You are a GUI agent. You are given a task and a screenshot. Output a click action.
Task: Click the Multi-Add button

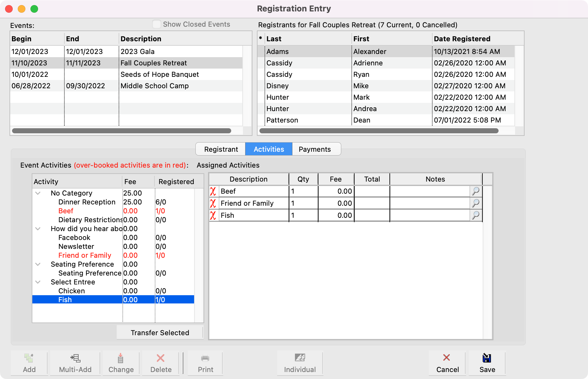click(x=75, y=363)
